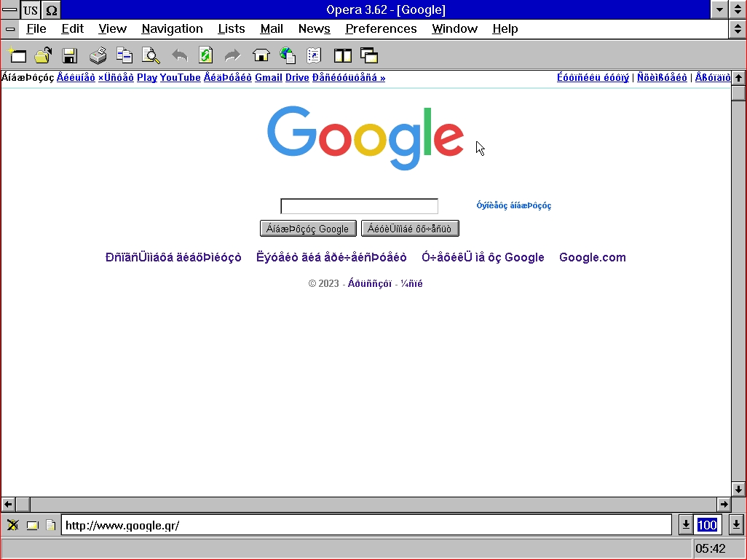The image size is (747, 560).
Task: Open the Edit menu
Action: coord(72,29)
